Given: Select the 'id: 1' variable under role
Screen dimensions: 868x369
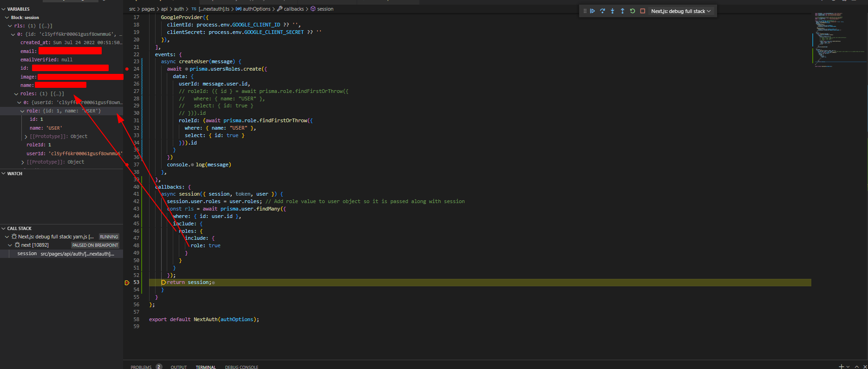Looking at the screenshot, I should click(x=61, y=119).
